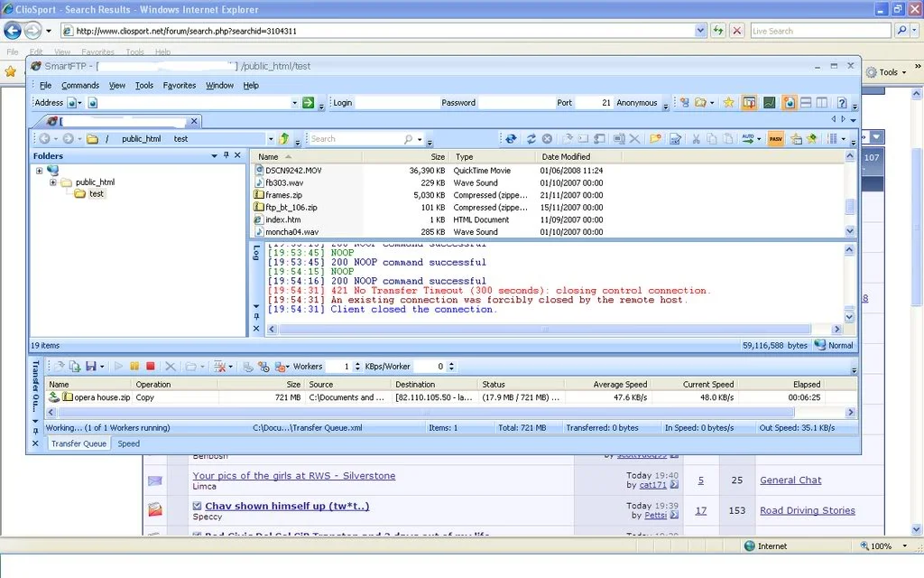Open the SmartFTP Favorites menu
Image resolution: width=924 pixels, height=578 pixels.
pos(180,86)
